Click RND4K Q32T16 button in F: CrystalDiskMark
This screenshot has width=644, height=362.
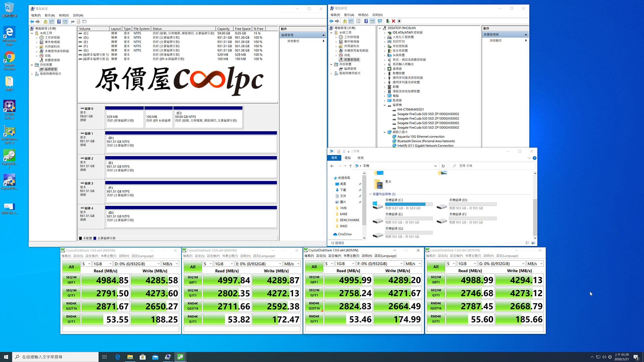click(x=314, y=306)
